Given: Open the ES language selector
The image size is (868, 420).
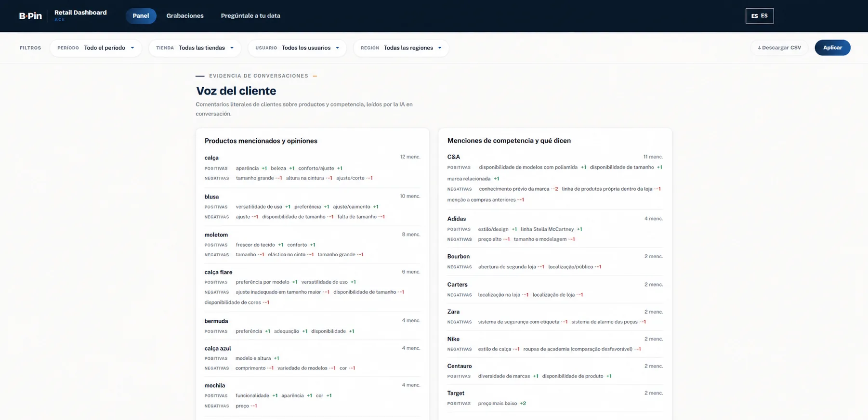Looking at the screenshot, I should pos(760,16).
